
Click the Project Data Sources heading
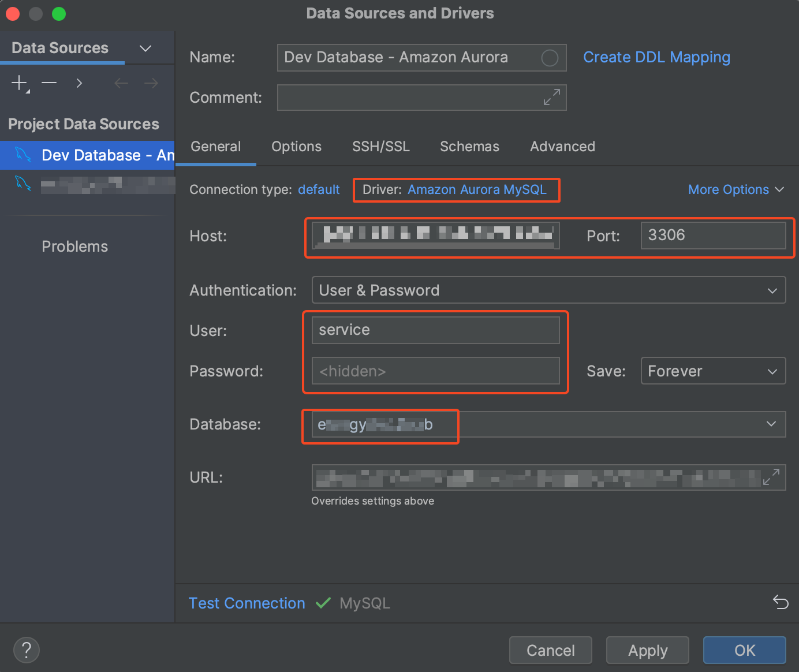pos(84,124)
